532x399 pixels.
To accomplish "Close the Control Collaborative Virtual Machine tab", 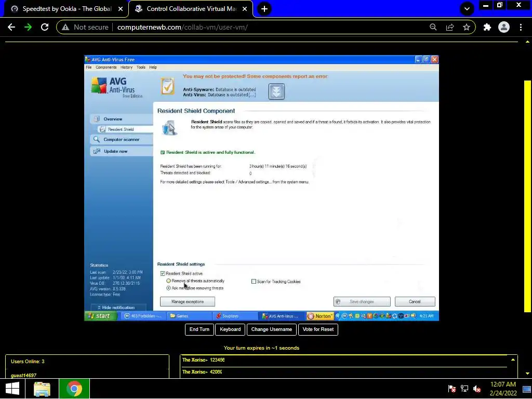I will click(245, 9).
